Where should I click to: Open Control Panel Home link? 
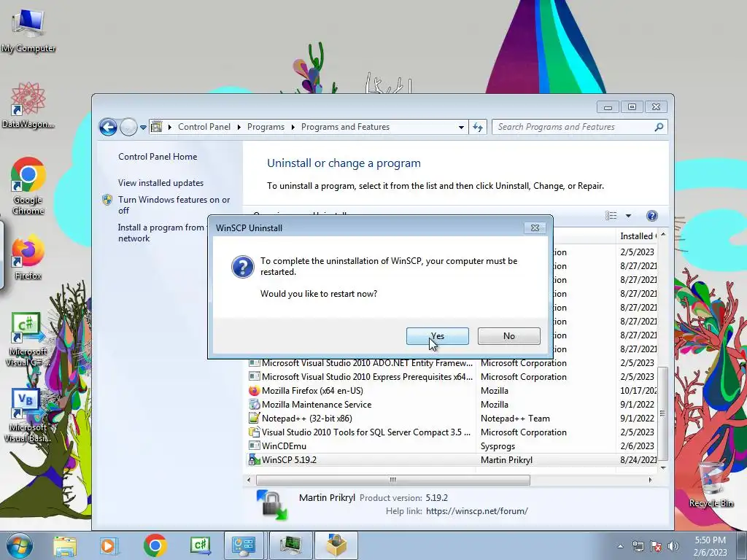pyautogui.click(x=158, y=157)
